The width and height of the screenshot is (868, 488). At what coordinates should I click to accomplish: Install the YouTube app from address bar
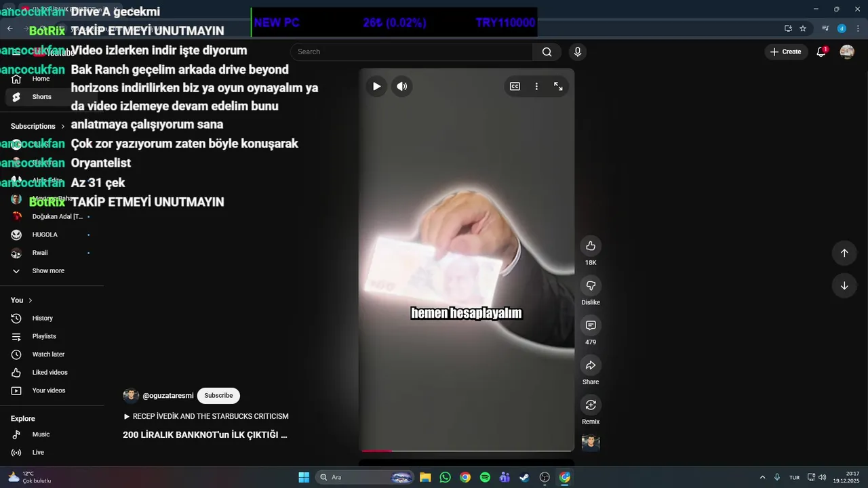(x=788, y=28)
